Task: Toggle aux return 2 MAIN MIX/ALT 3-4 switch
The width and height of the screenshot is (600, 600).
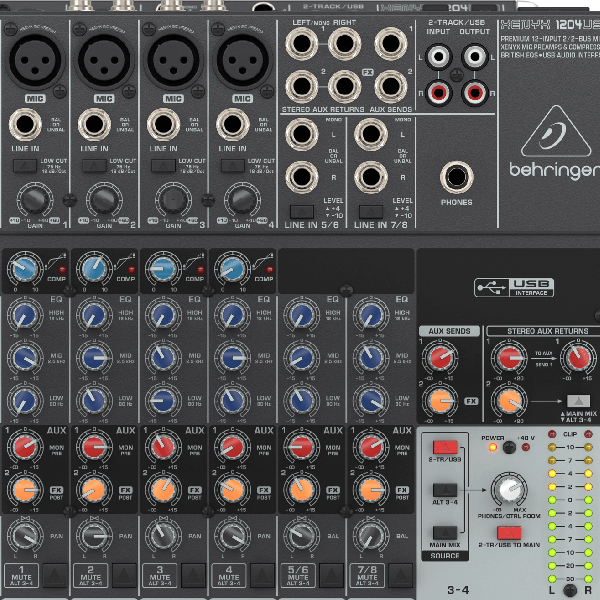Action: (x=578, y=401)
